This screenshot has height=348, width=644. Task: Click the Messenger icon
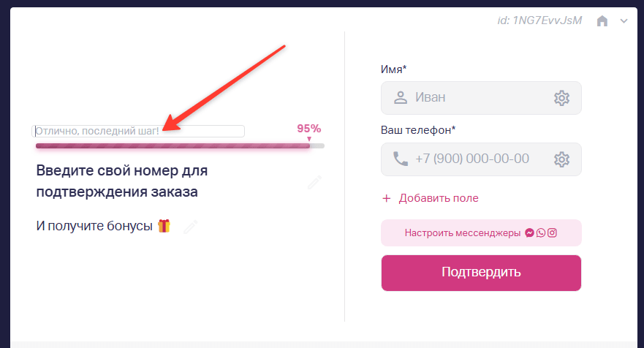[x=529, y=233]
